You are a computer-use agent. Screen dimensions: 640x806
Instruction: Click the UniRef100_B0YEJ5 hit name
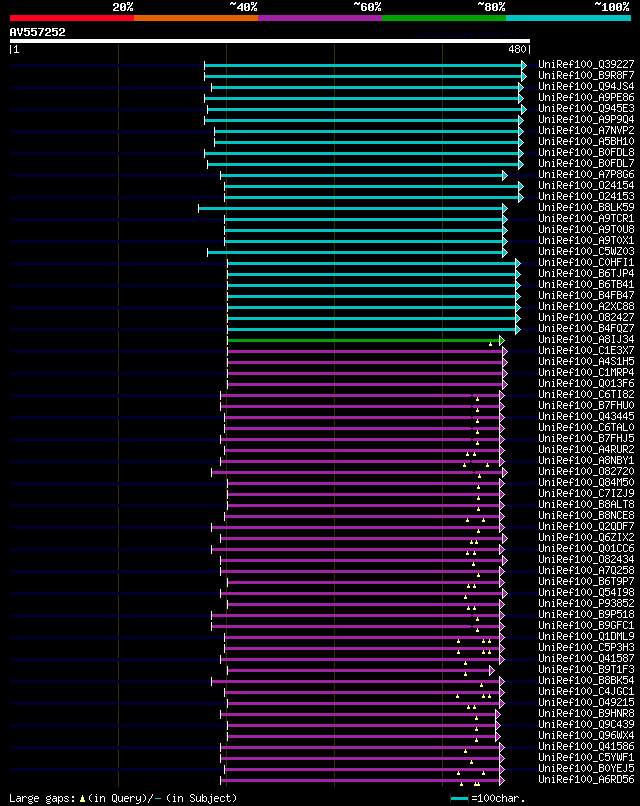[586, 768]
